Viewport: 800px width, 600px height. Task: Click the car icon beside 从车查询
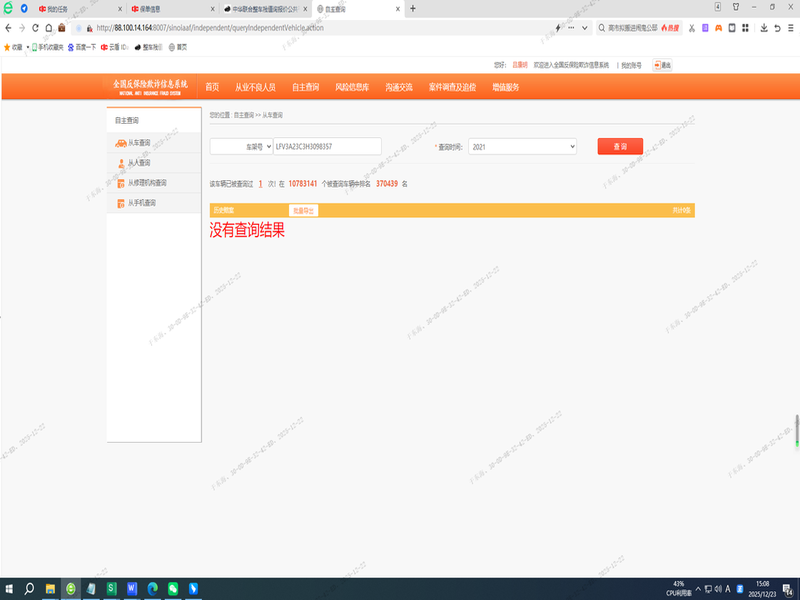pyautogui.click(x=120, y=144)
